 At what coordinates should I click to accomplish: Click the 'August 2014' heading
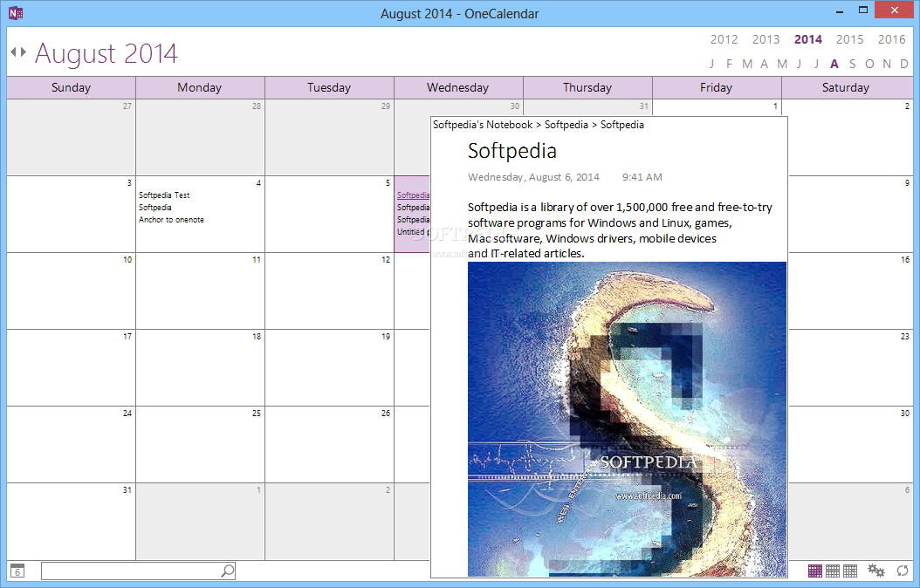pyautogui.click(x=106, y=53)
